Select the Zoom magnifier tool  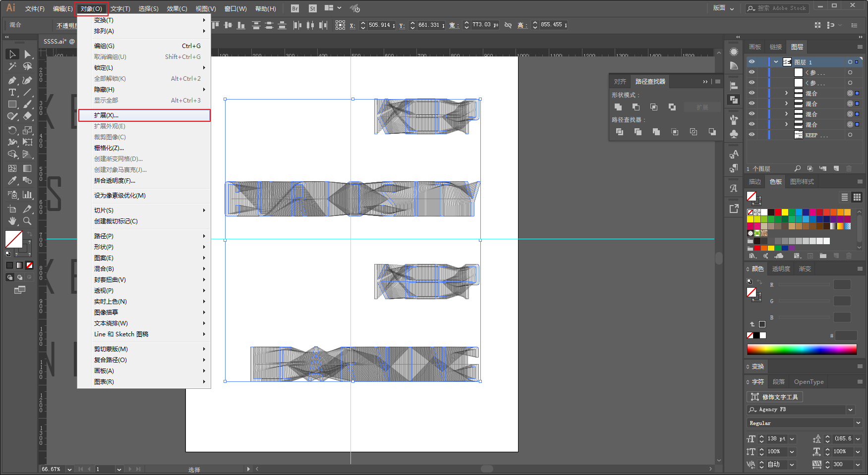coord(27,221)
